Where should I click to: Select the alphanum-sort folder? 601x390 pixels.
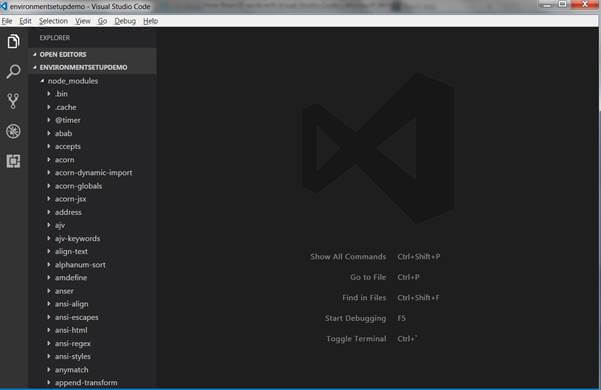click(80, 264)
